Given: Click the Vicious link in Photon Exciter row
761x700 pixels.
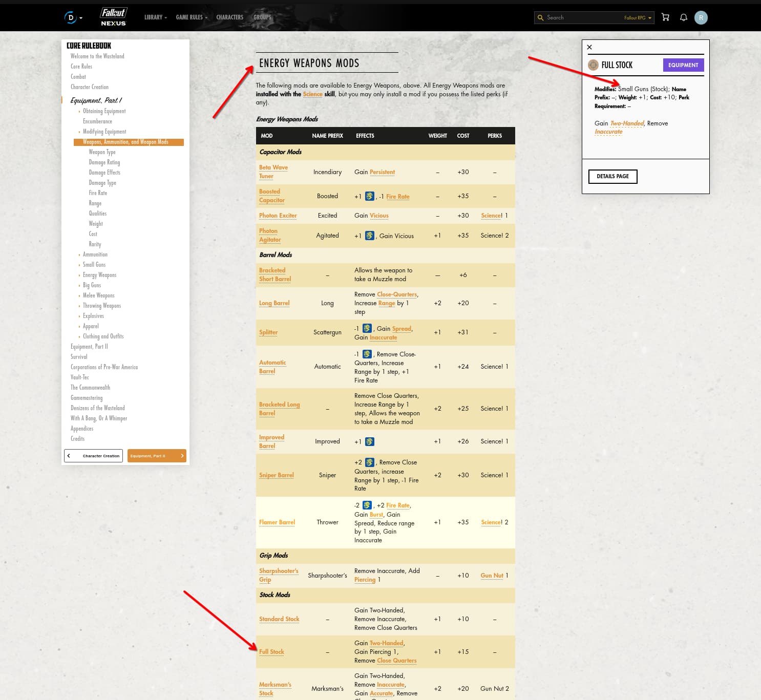Looking at the screenshot, I should [x=379, y=216].
